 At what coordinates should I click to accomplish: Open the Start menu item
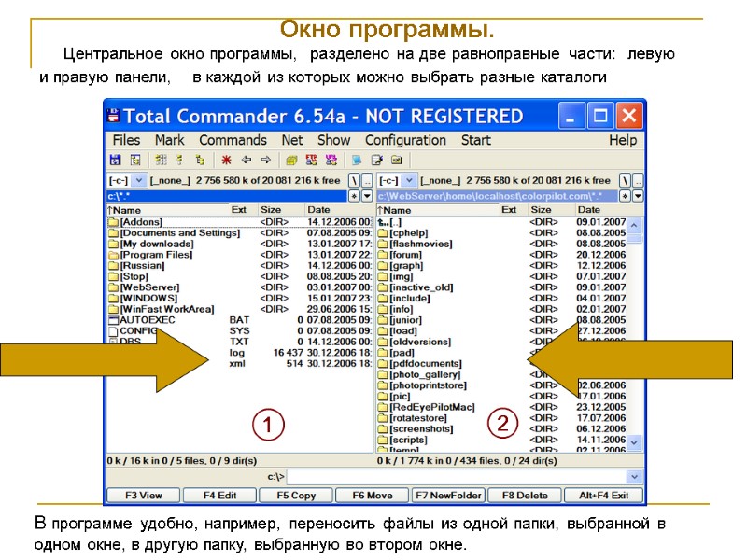pyautogui.click(x=476, y=140)
